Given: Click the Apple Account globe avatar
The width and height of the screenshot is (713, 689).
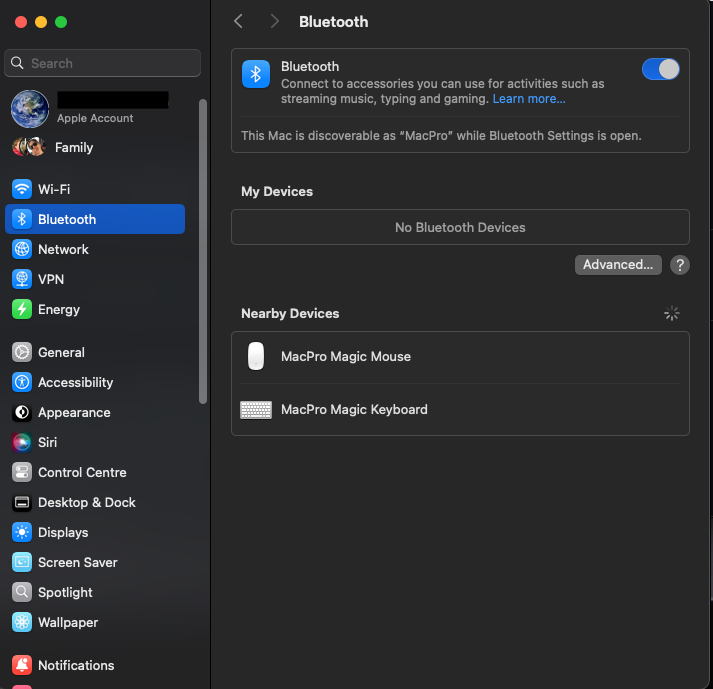Looking at the screenshot, I should [30, 109].
